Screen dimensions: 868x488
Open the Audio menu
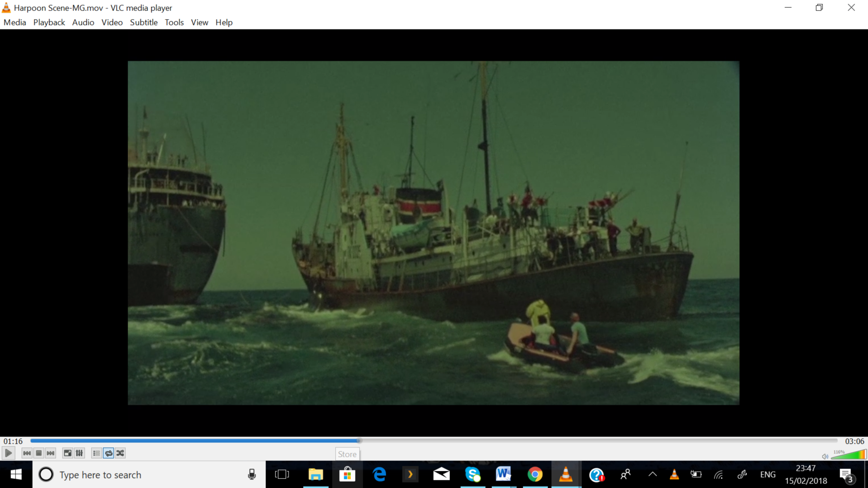[83, 22]
